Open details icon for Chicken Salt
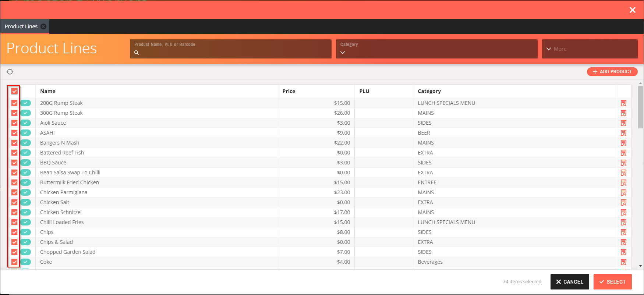The image size is (644, 295). tap(623, 202)
